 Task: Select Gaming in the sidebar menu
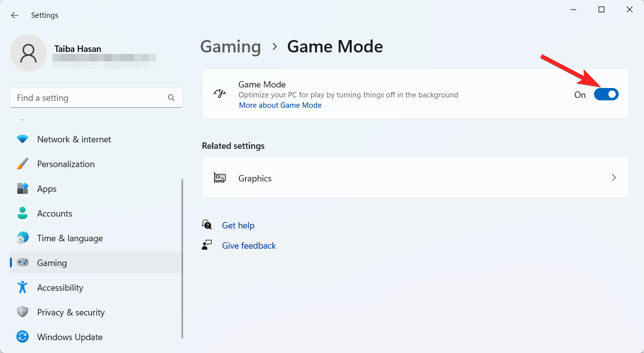pos(52,263)
